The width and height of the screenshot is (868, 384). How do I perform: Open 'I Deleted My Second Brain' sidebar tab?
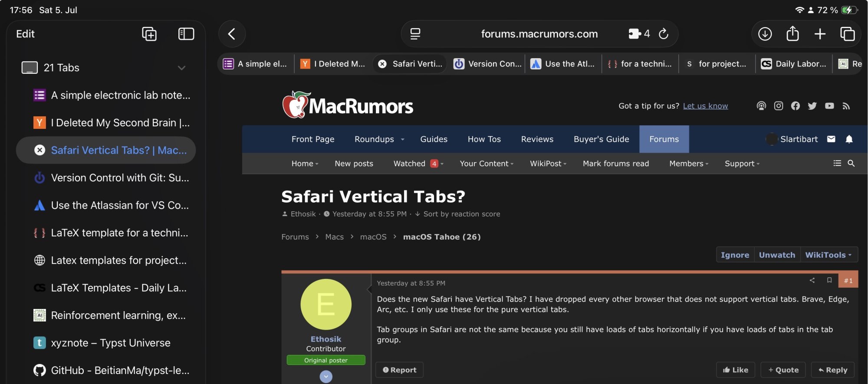(106, 123)
